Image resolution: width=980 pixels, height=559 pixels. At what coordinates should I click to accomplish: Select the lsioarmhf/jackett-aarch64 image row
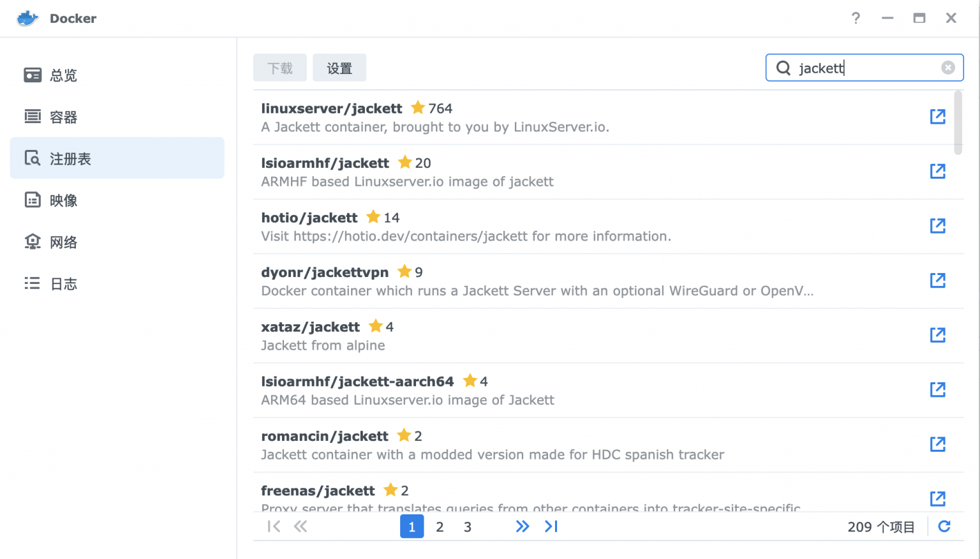coord(574,391)
